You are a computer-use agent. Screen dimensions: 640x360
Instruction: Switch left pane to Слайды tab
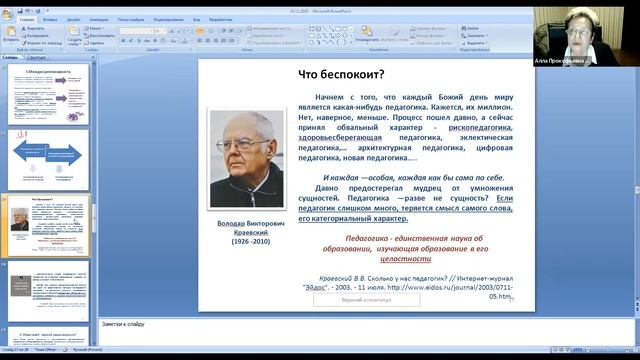click(x=11, y=58)
